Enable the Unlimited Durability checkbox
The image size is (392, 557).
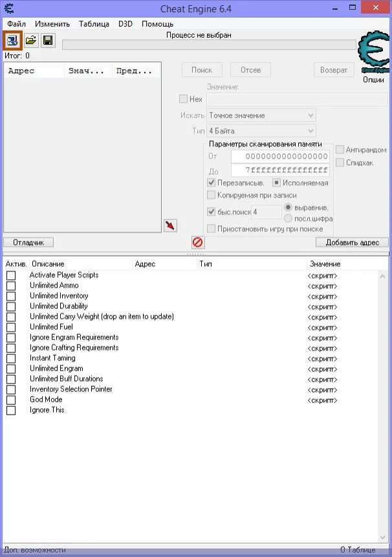click(x=11, y=306)
